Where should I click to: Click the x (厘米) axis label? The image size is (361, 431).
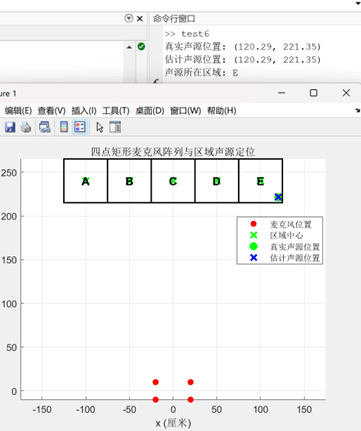point(173,423)
